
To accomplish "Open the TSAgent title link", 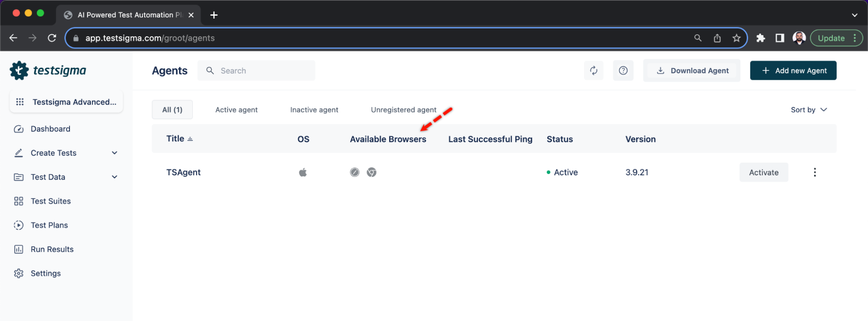I will 184,172.
